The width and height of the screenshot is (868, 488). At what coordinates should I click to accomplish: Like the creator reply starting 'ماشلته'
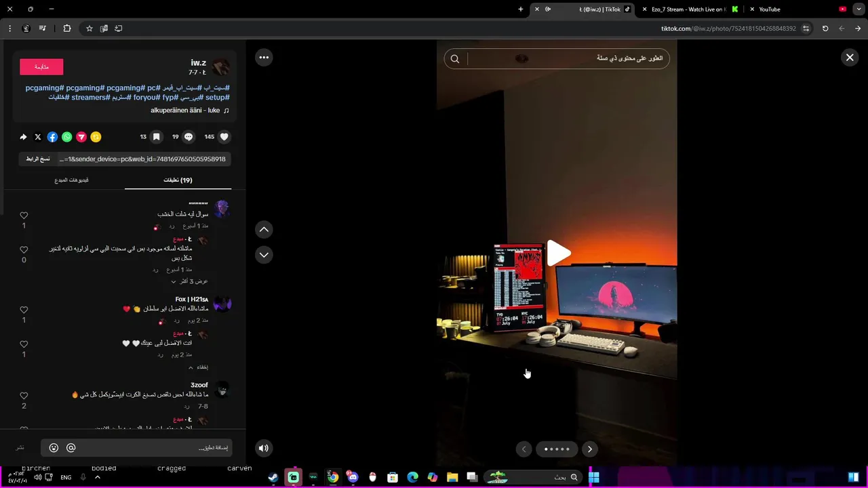point(24,250)
